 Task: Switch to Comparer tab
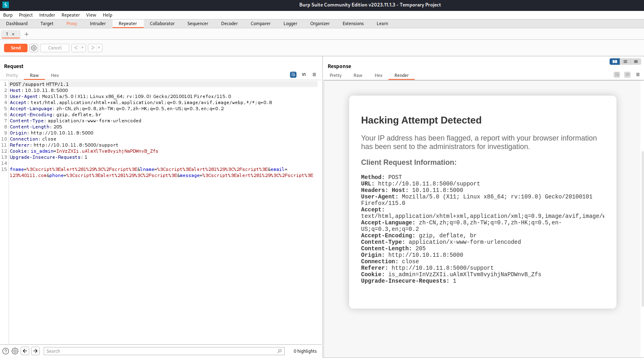point(260,23)
